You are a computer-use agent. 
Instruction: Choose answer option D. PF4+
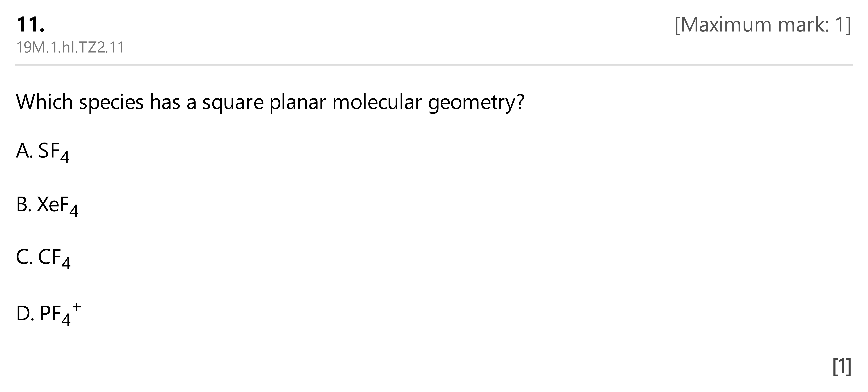tap(49, 314)
